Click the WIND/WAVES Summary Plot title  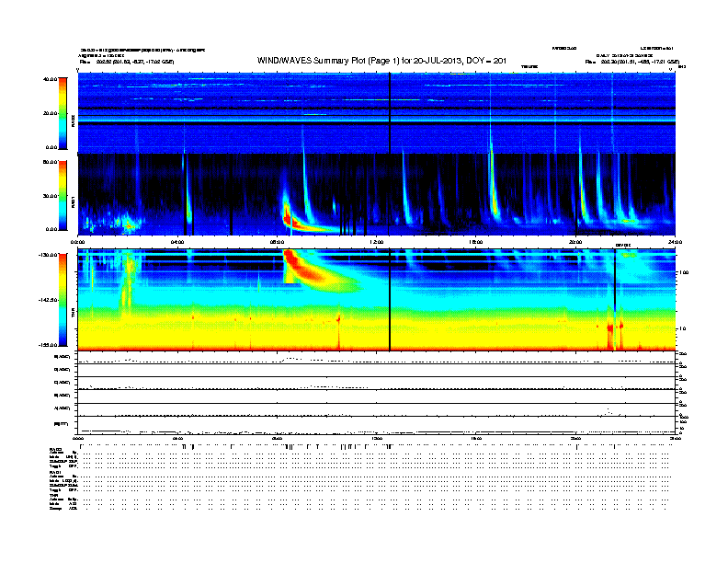click(x=381, y=61)
